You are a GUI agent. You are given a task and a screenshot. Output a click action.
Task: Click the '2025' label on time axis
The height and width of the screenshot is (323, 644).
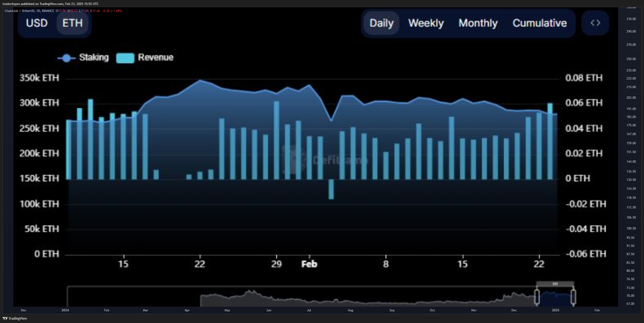pyautogui.click(x=555, y=310)
